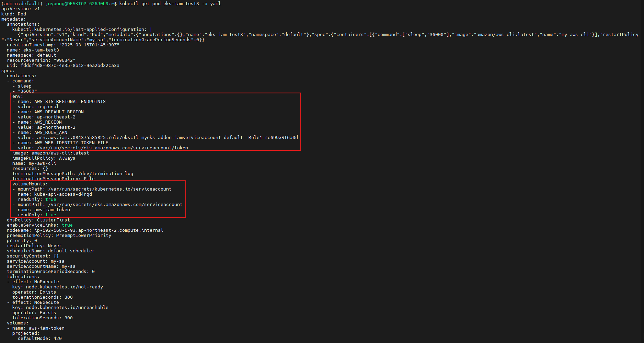Click the eks.amazonaws.com serviceaccount mountPath
The image size is (644, 343).
(x=115, y=205)
